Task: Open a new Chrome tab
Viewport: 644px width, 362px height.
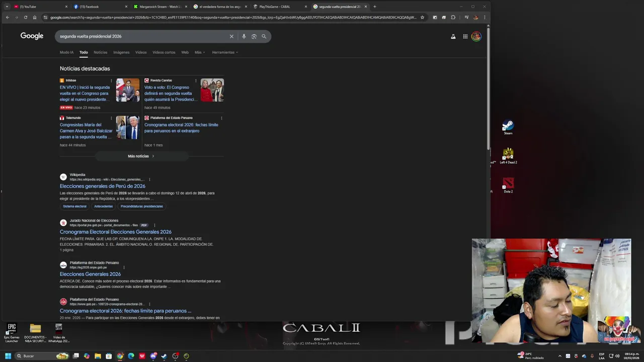Action: point(374,7)
